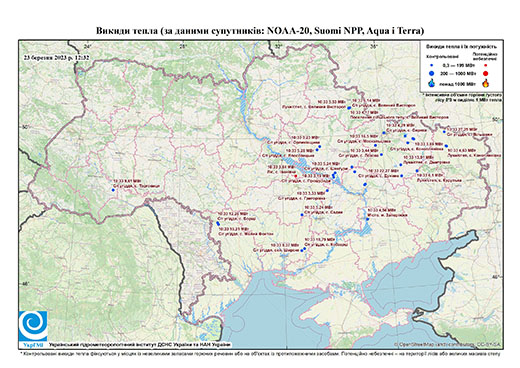Select the 27.25 MW marker at the northeastern border

click(x=444, y=132)
